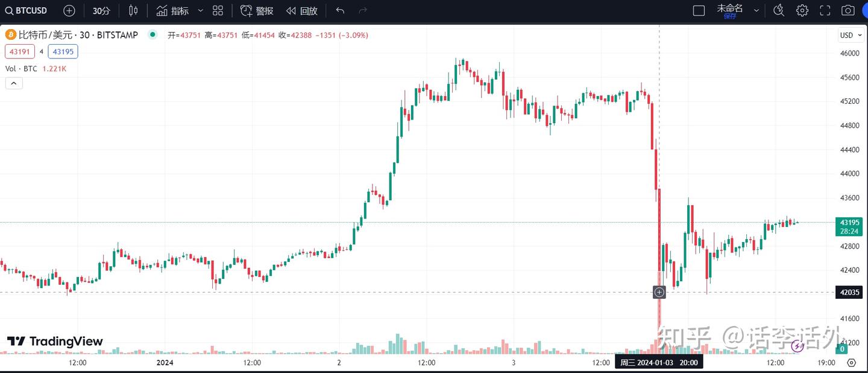
Task: Open quick search lightning icon
Action: (779, 10)
